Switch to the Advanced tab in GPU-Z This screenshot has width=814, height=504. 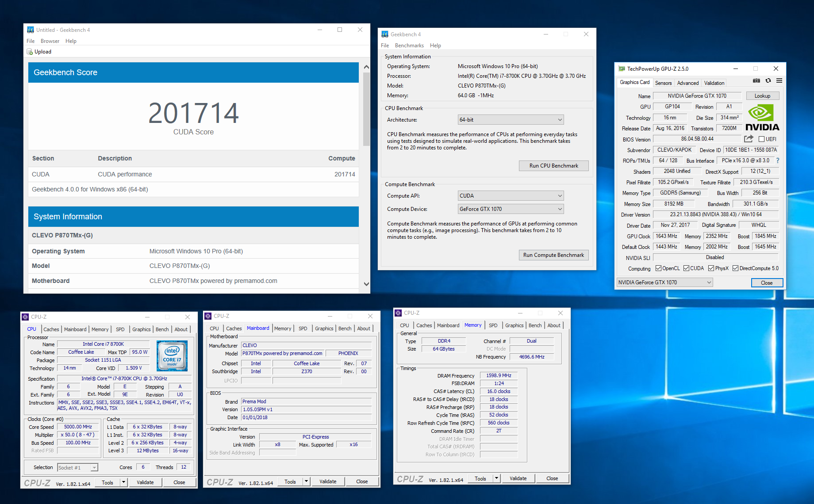click(688, 83)
